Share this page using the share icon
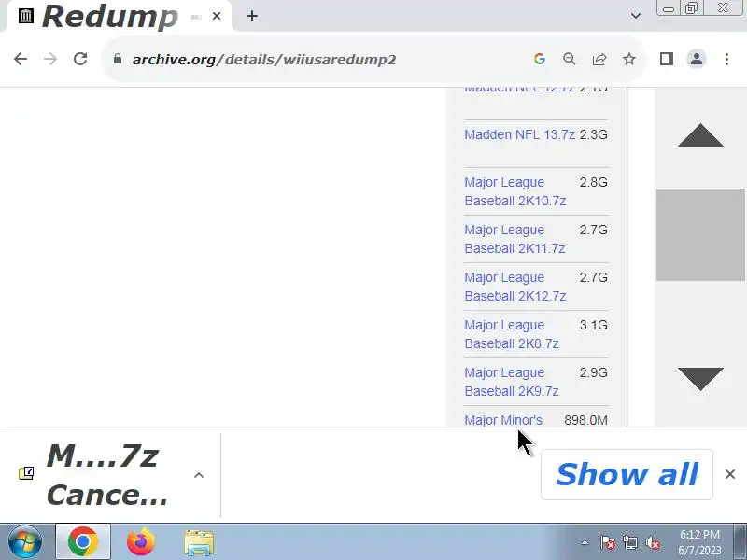Viewport: 747px width, 560px height. tap(599, 59)
